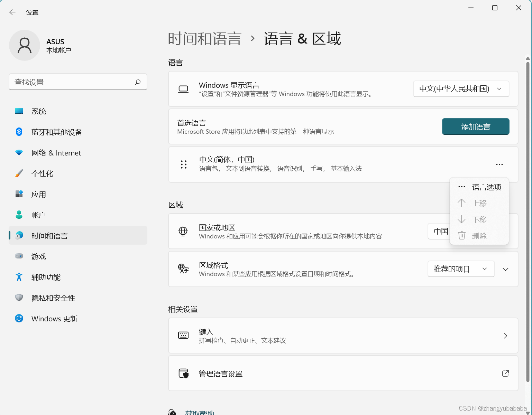Click the keyboard icon in 键入 row
This screenshot has height=415, width=532.
point(183,335)
